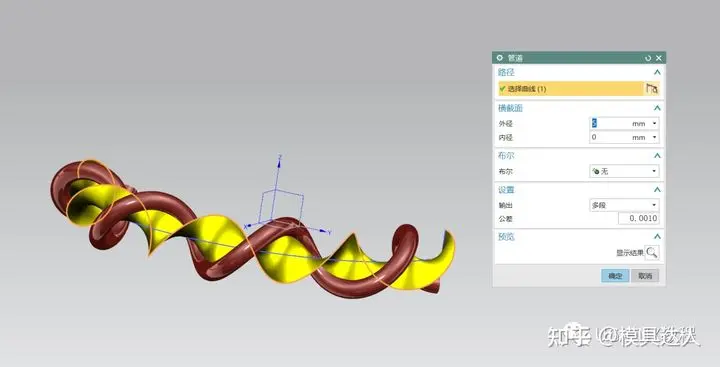Collapse the 设置 section

coord(657,190)
